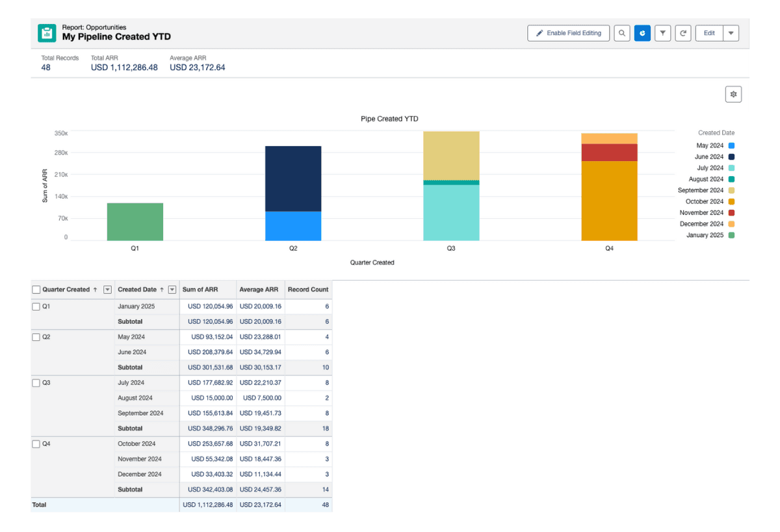Click the Q3 subtotal record count 18
This screenshot has width=780, height=532.
[326, 429]
